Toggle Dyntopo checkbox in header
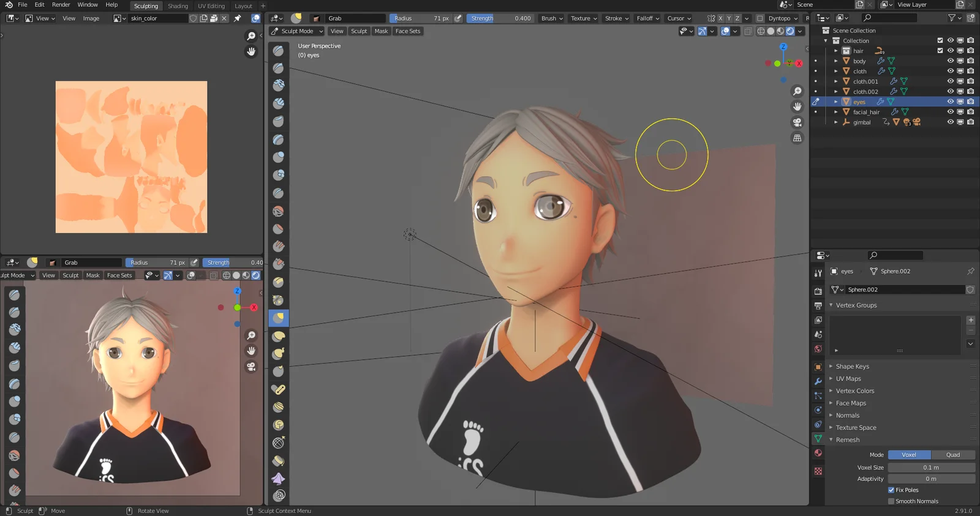 tap(760, 18)
